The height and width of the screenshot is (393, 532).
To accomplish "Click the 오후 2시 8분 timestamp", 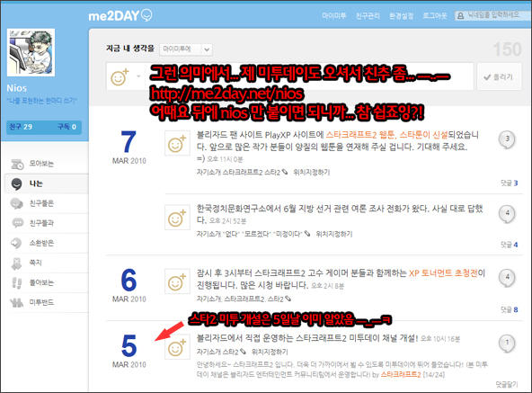I will (x=328, y=286).
